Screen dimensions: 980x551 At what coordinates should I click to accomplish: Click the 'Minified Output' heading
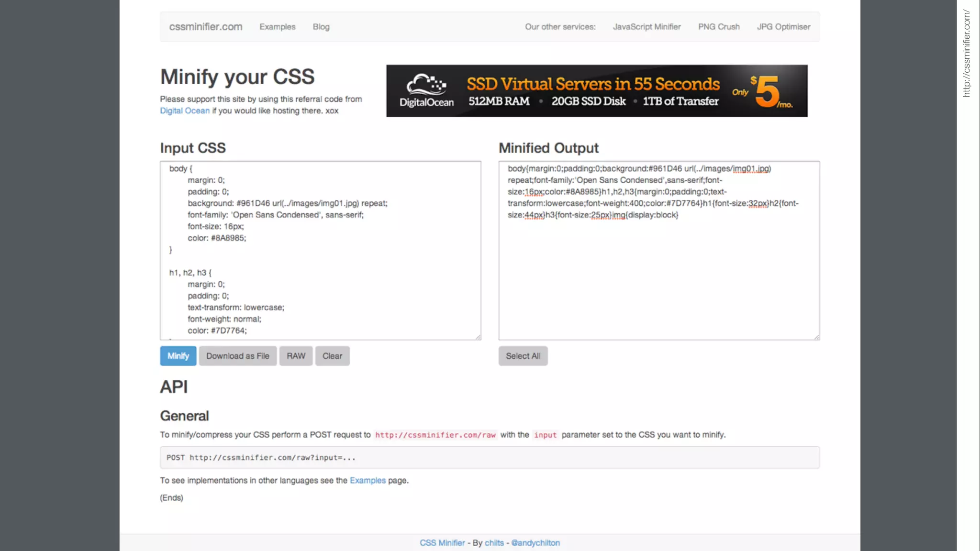point(548,148)
